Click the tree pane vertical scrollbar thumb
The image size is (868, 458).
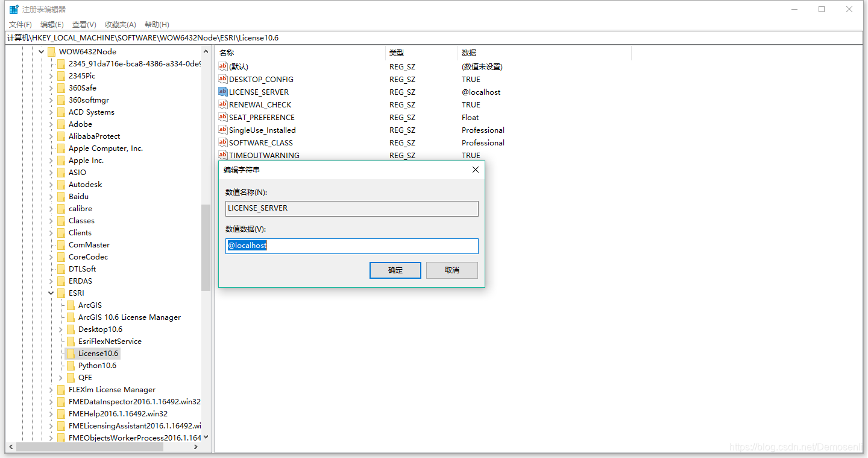pyautogui.click(x=206, y=248)
